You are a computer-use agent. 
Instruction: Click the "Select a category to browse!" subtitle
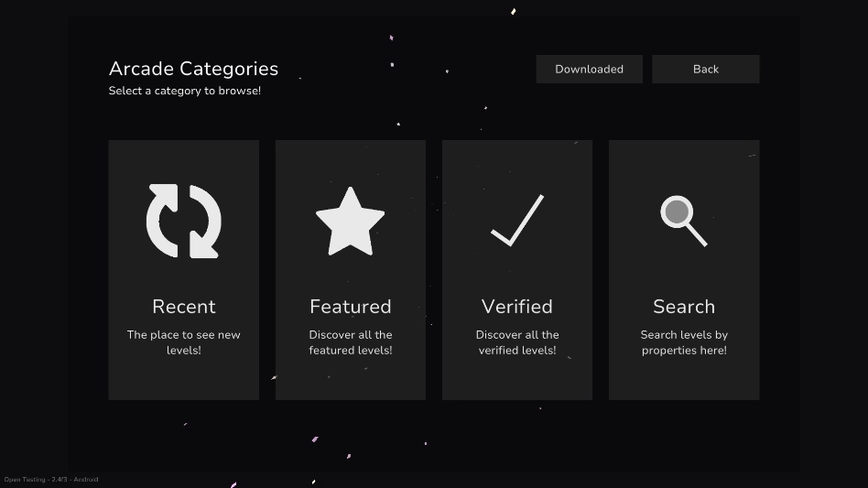pyautogui.click(x=184, y=91)
